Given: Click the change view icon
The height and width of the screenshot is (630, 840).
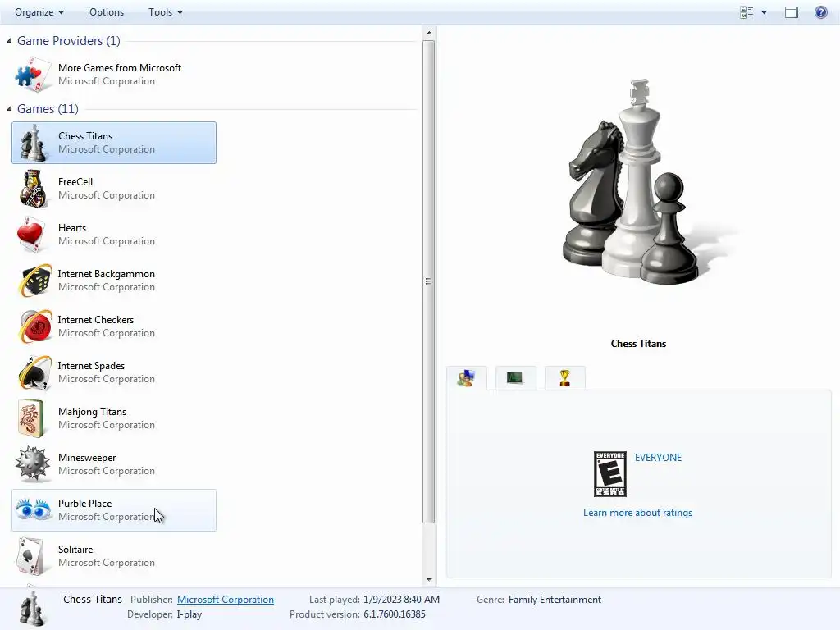Looking at the screenshot, I should [746, 11].
